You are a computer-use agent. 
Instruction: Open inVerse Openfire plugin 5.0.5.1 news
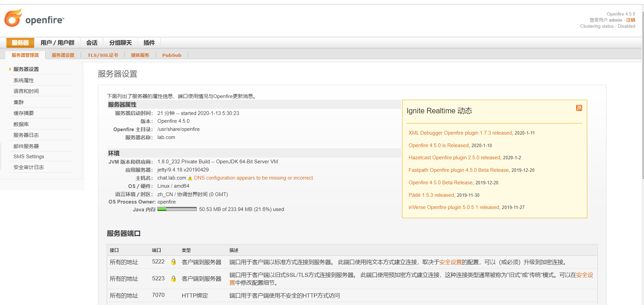tap(454, 207)
